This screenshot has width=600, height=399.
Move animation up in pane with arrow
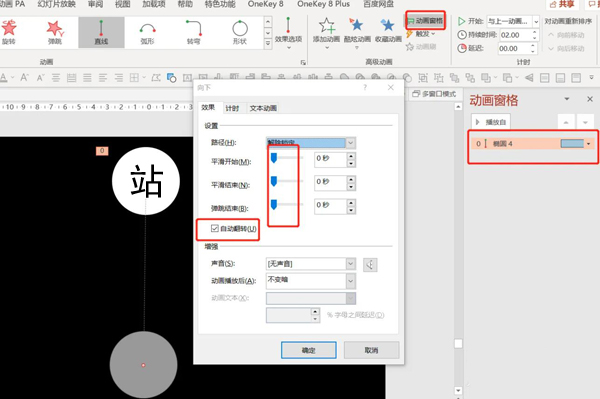[x=566, y=122]
